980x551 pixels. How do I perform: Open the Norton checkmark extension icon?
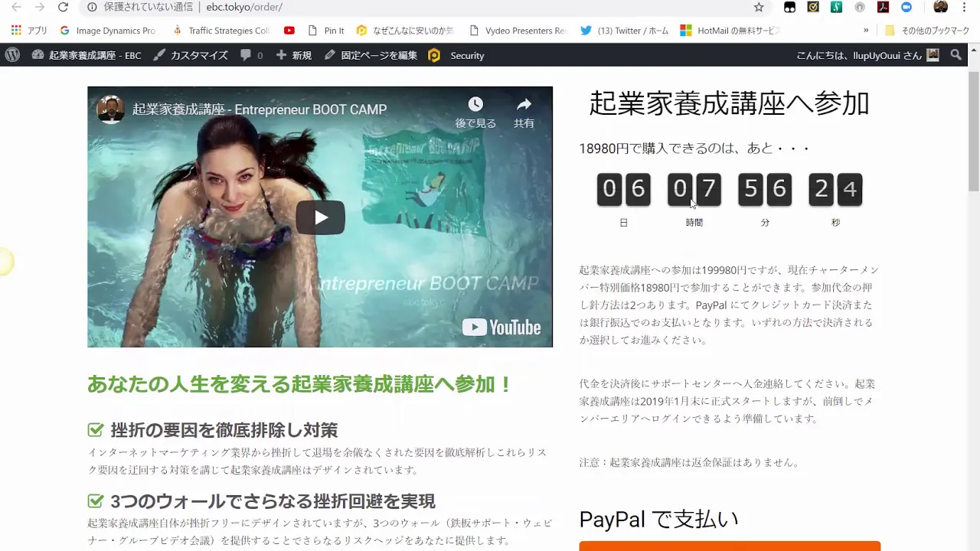click(813, 8)
